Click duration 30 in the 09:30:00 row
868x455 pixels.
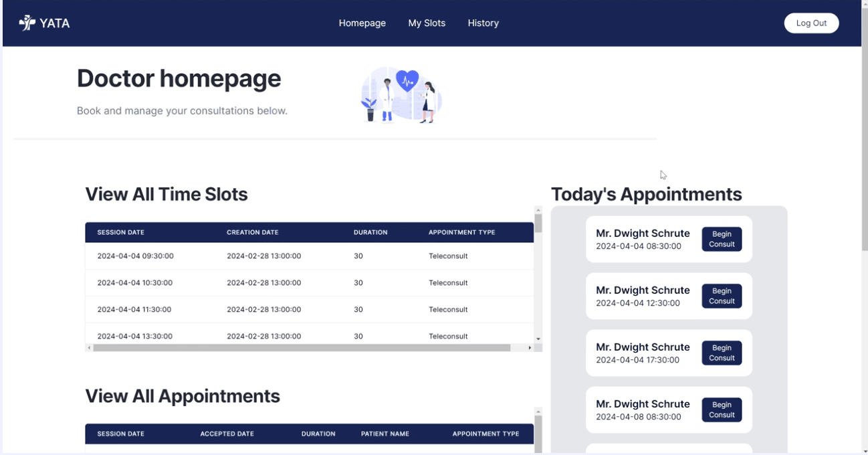pos(358,256)
